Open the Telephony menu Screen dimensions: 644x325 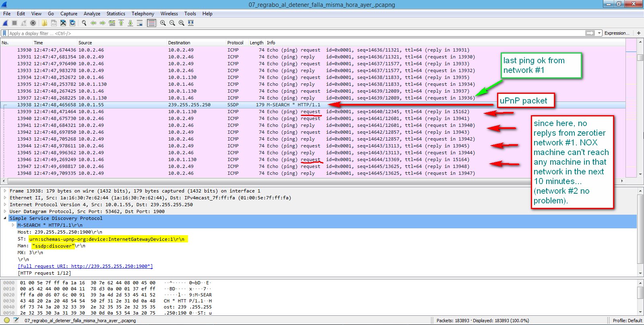pos(143,13)
